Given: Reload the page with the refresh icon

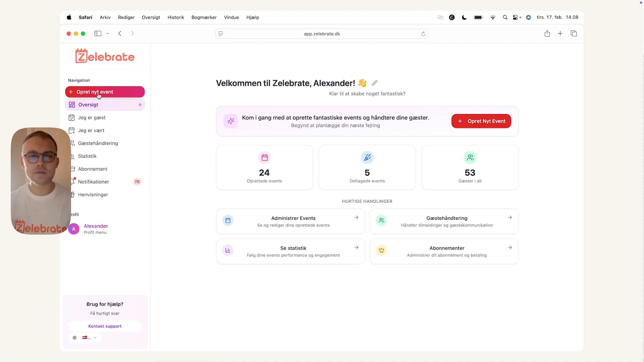Looking at the screenshot, I should click(x=423, y=34).
